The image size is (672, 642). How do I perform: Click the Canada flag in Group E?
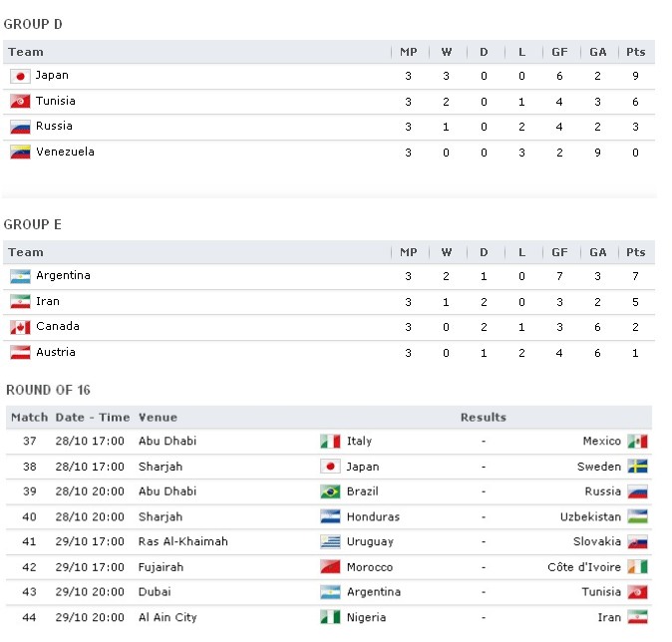coord(20,327)
